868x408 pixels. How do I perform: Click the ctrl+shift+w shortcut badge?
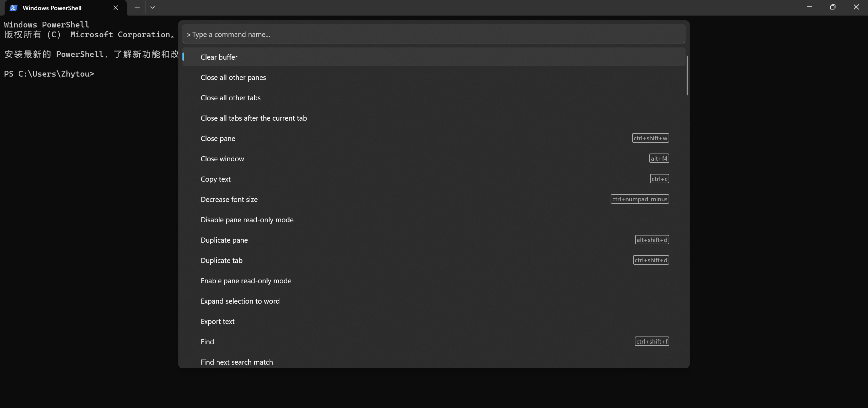pos(650,138)
